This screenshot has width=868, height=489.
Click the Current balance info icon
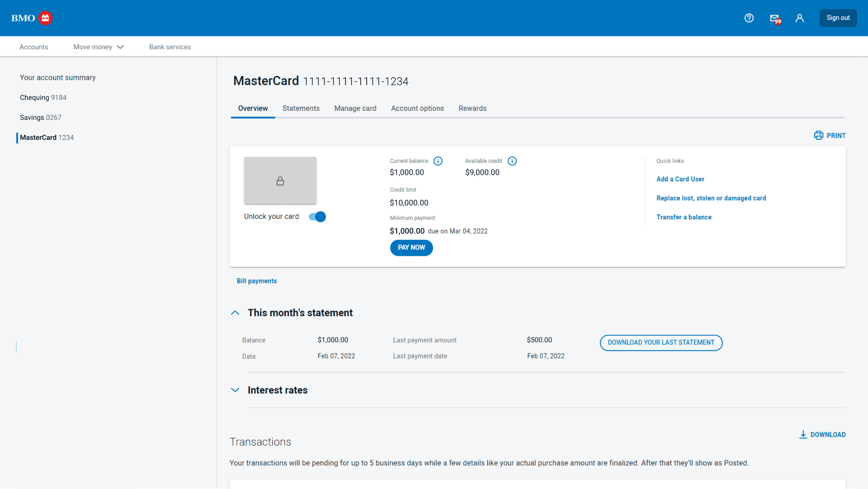pyautogui.click(x=438, y=161)
